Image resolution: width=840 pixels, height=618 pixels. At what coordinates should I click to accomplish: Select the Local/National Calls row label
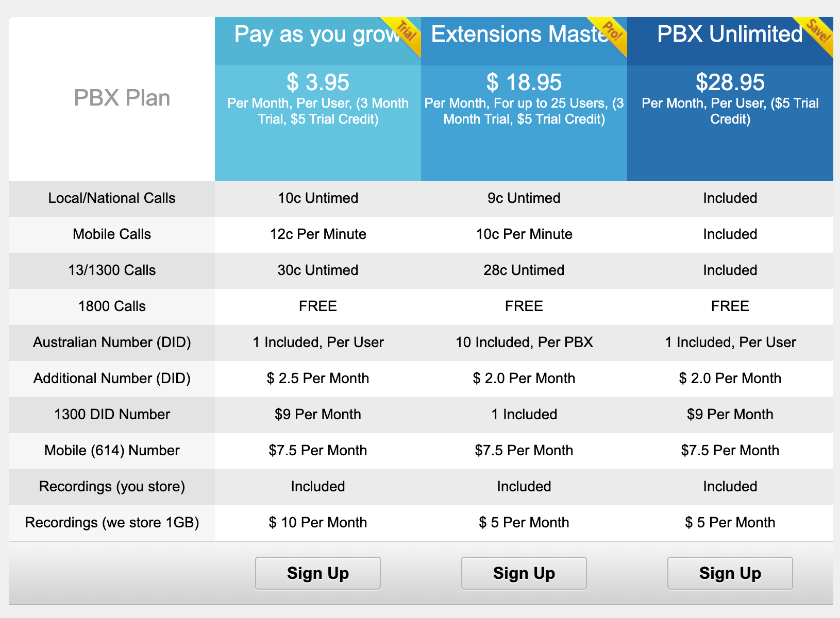tap(112, 198)
